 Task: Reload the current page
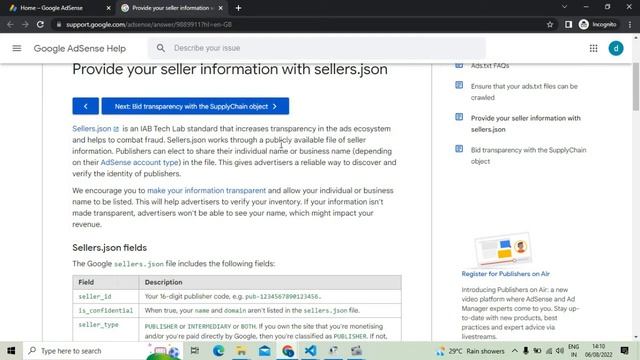pyautogui.click(x=40, y=24)
